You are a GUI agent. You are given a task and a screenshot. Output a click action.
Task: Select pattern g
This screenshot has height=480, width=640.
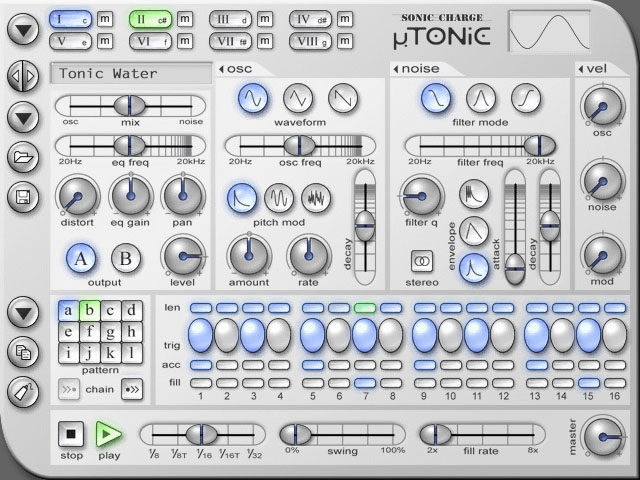coord(111,332)
